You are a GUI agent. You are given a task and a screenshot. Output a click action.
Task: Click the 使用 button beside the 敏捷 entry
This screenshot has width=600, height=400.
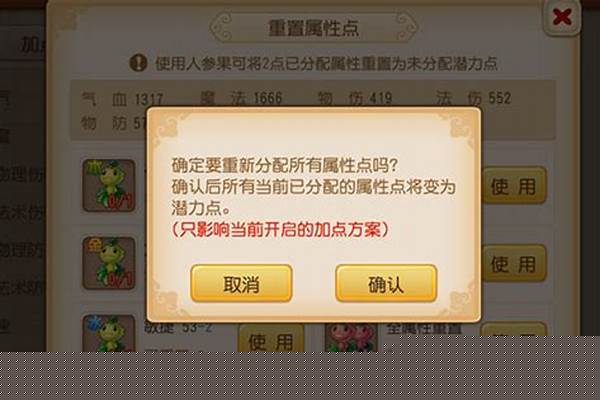point(271,338)
